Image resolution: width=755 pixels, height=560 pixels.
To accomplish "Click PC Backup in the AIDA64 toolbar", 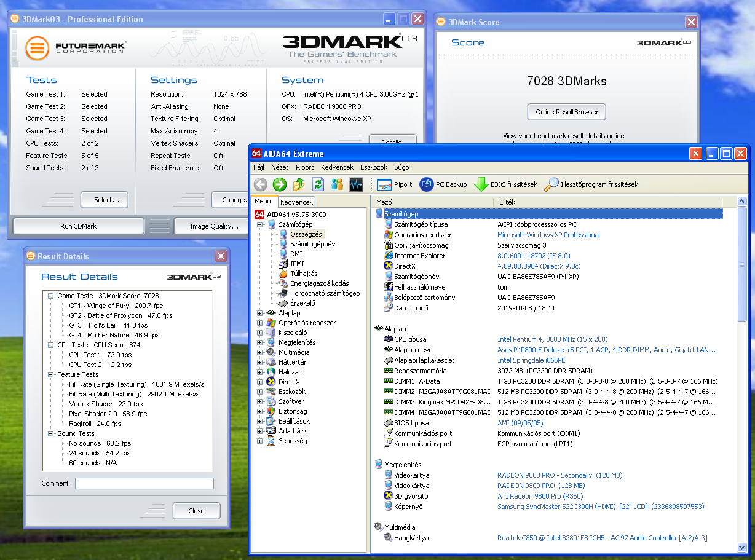I will [443, 184].
